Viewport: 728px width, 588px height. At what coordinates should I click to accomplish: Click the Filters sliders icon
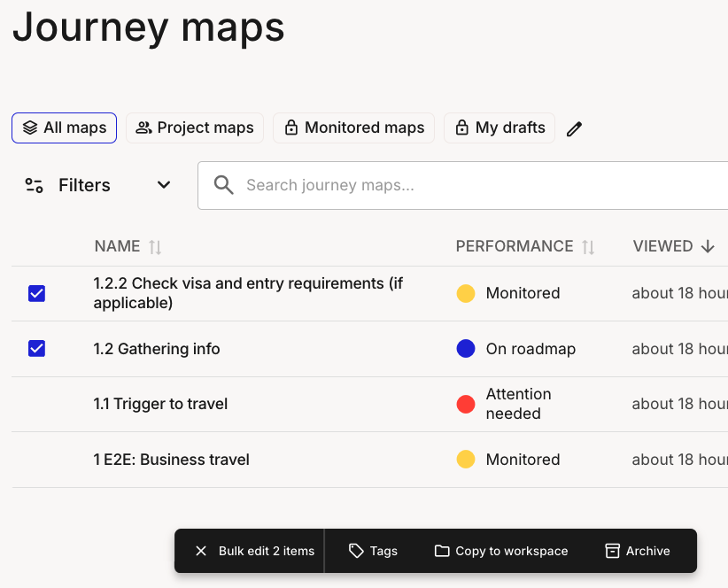35,185
